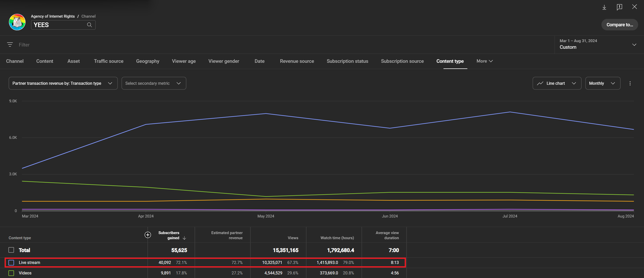Sort by Subscribers gained arrow
This screenshot has width=644, height=278.
[184, 238]
